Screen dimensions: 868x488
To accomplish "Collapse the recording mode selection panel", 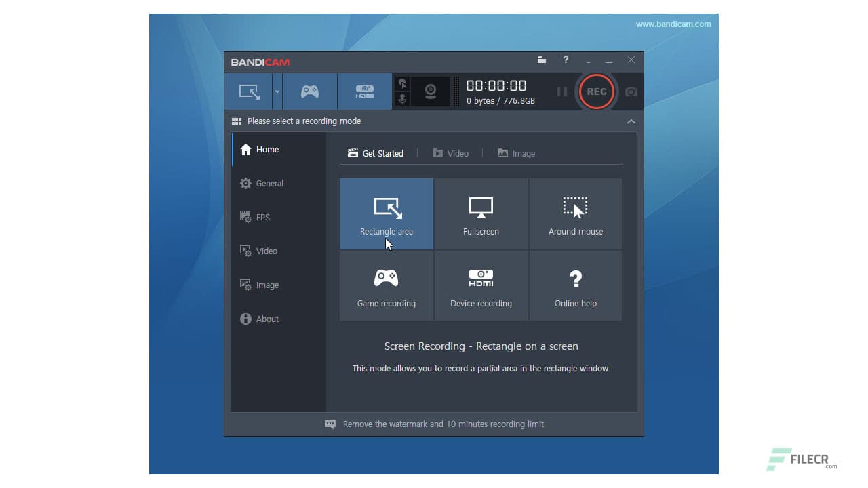I will (631, 121).
